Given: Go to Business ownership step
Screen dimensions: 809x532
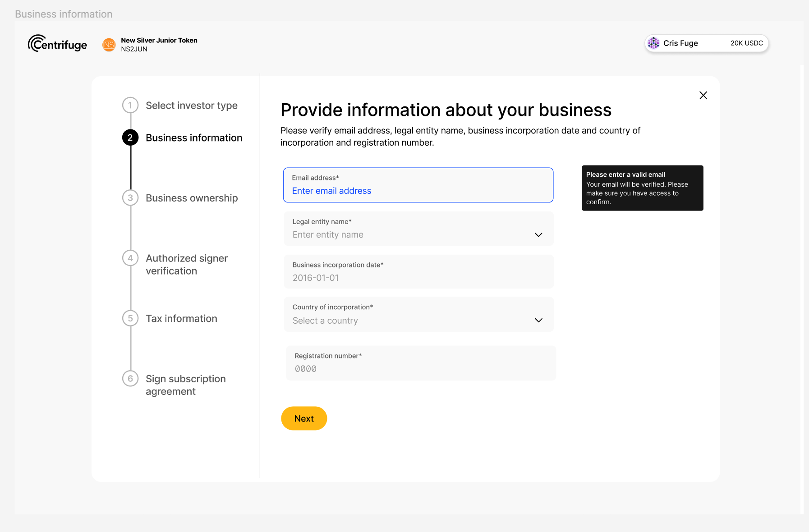Looking at the screenshot, I should tap(192, 198).
